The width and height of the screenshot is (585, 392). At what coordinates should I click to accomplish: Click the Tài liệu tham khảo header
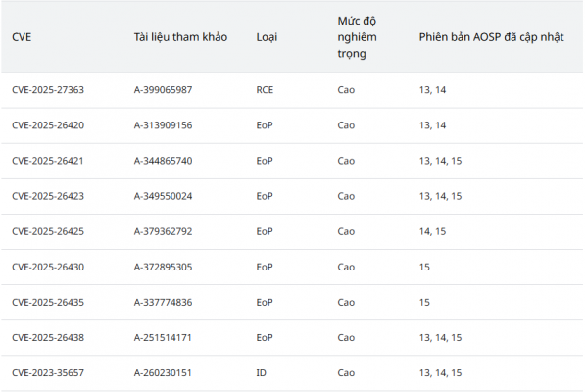[x=180, y=37]
